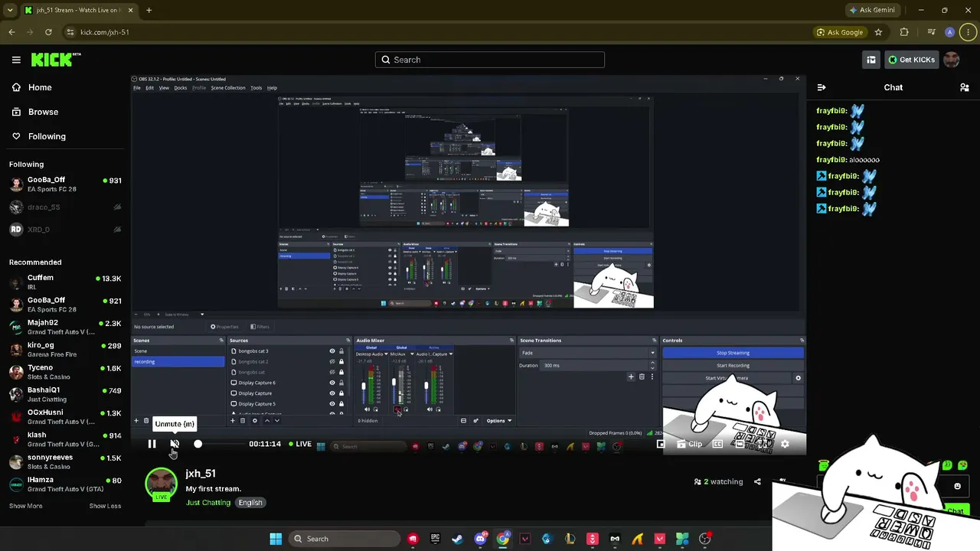Open Cuffem's recommended channel
The image size is (980, 551).
pos(64,282)
